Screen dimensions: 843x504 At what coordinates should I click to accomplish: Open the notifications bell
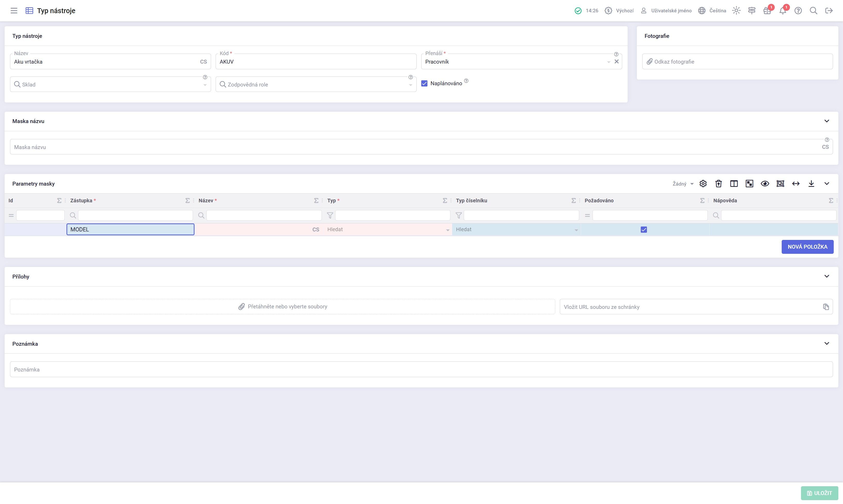[x=783, y=11]
